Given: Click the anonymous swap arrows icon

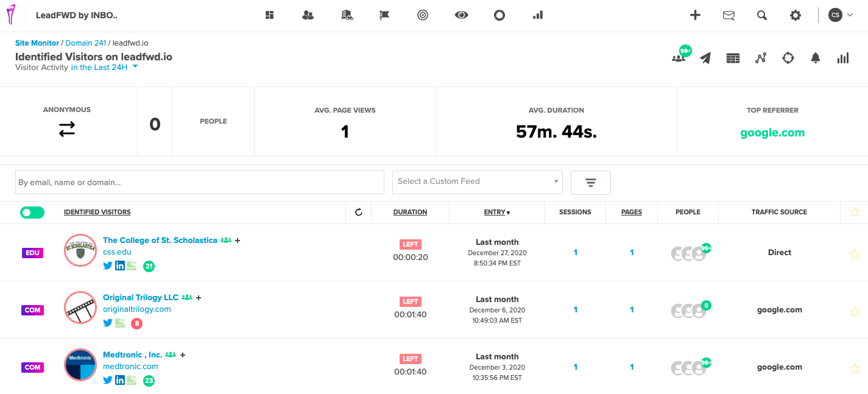Looking at the screenshot, I should point(67,129).
